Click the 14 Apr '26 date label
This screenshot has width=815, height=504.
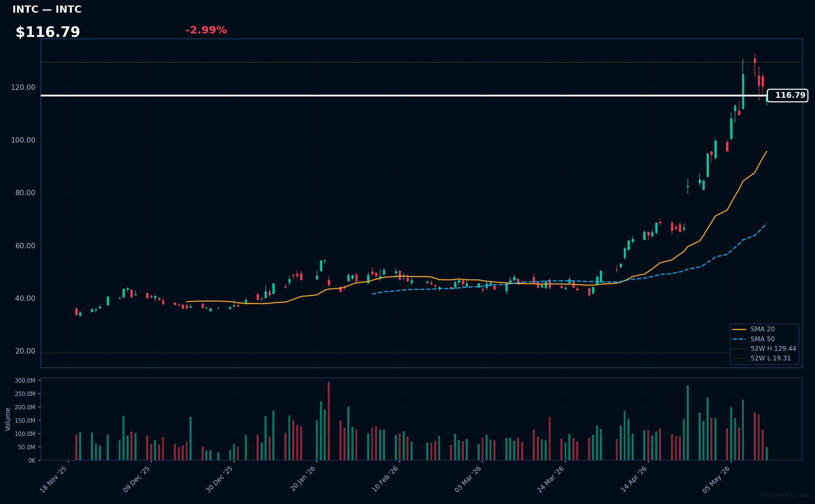634,479
